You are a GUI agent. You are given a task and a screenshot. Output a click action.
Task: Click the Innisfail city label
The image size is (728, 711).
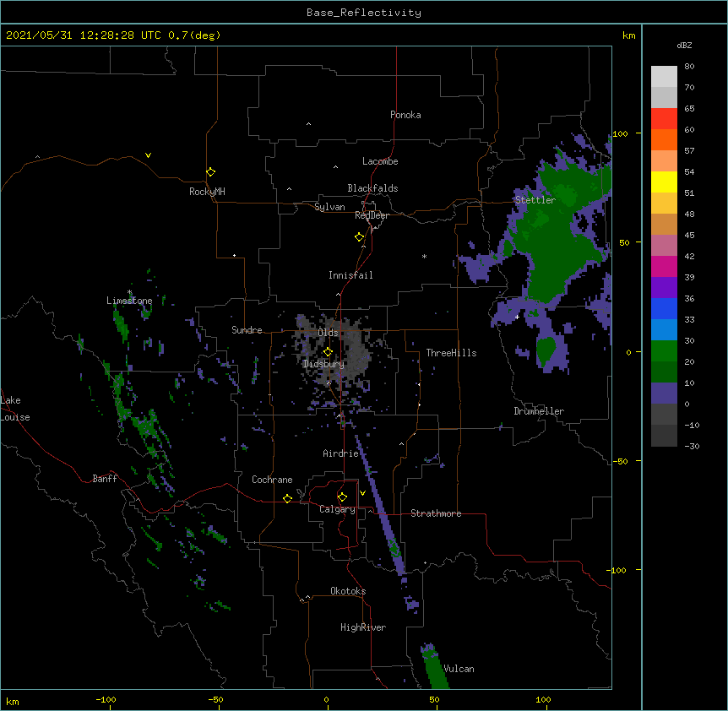[x=350, y=275]
